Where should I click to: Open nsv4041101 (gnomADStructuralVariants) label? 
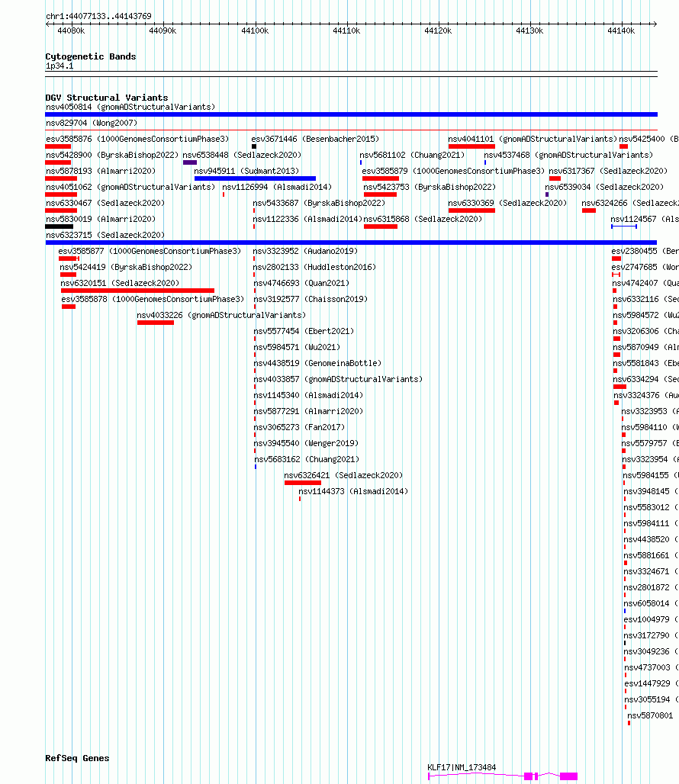(533, 139)
